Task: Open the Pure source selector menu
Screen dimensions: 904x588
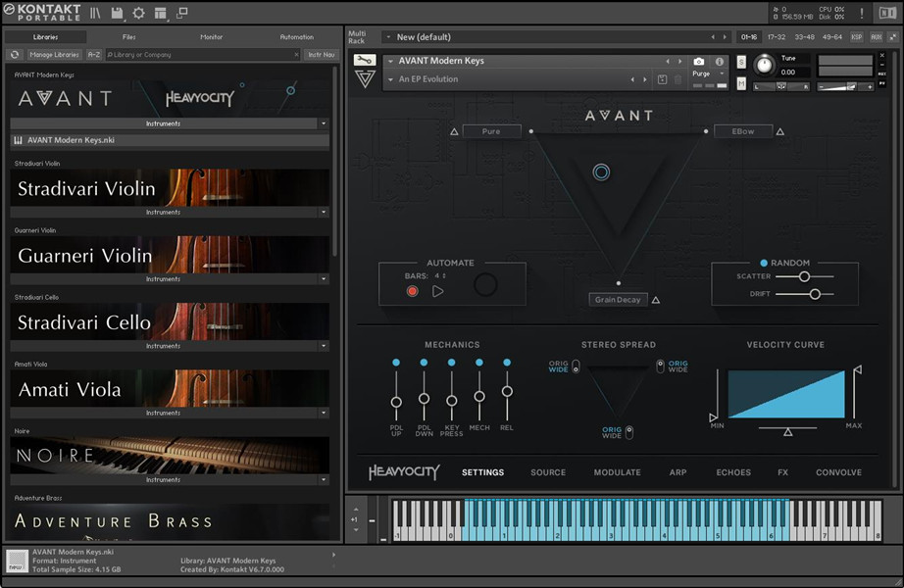Action: tap(491, 131)
